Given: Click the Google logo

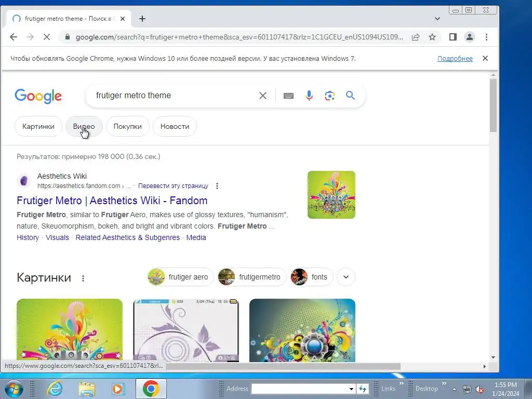Looking at the screenshot, I should (x=38, y=96).
